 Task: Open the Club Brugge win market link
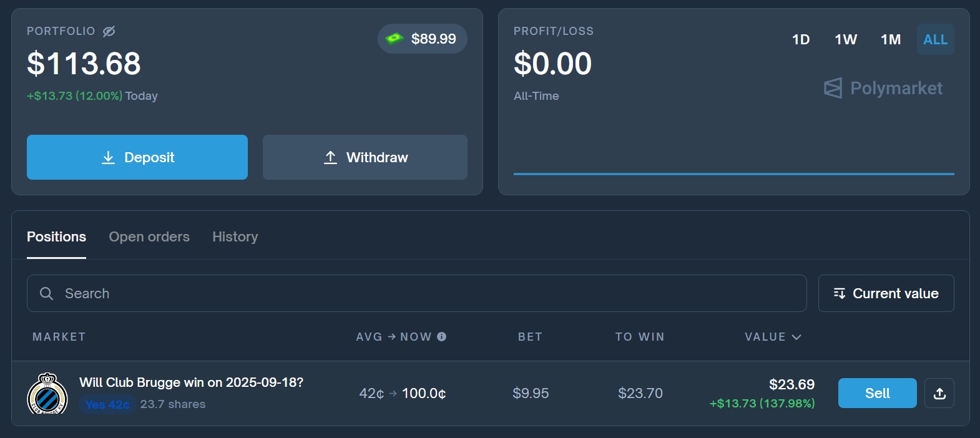tap(191, 382)
